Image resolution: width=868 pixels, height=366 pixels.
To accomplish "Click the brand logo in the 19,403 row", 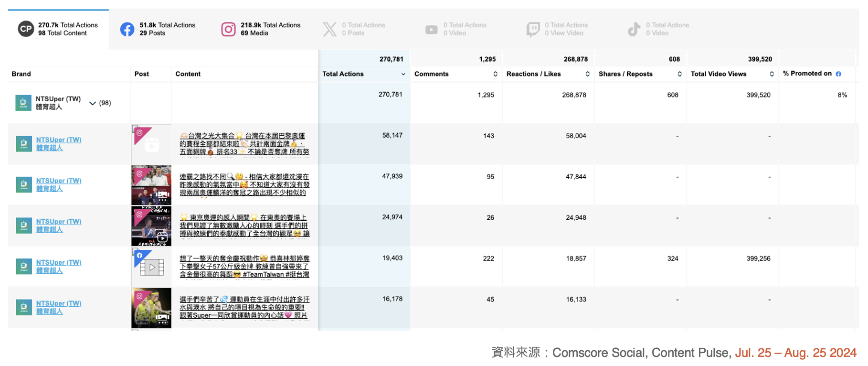I will click(23, 267).
